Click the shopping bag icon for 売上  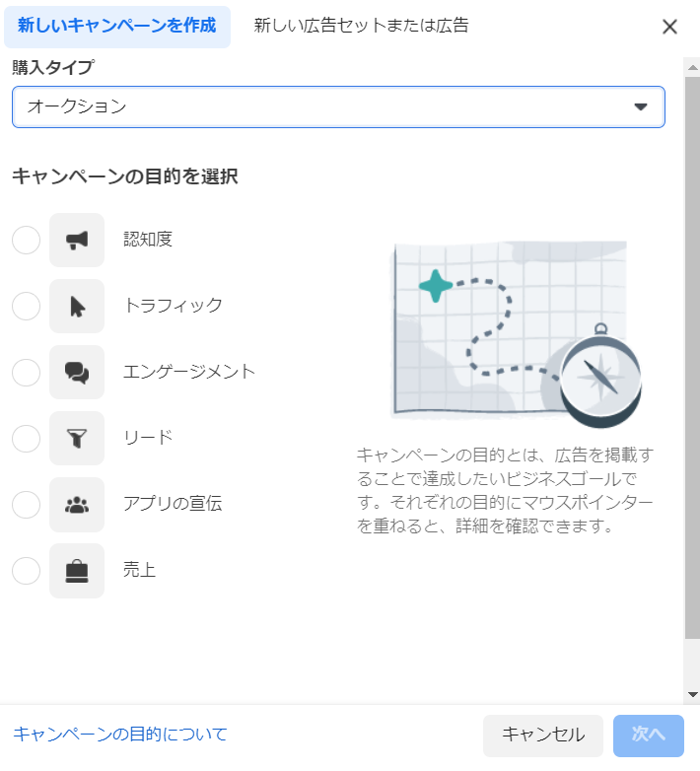(77, 571)
